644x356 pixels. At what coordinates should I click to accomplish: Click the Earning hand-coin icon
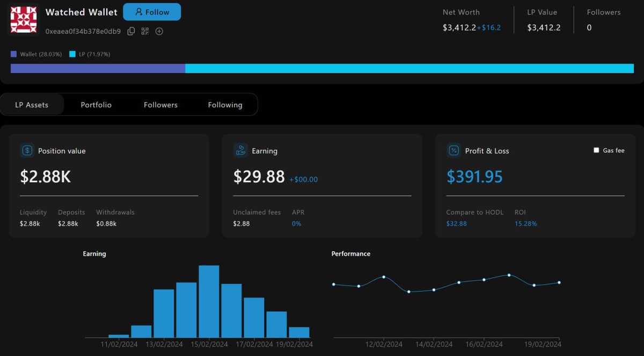pyautogui.click(x=240, y=151)
